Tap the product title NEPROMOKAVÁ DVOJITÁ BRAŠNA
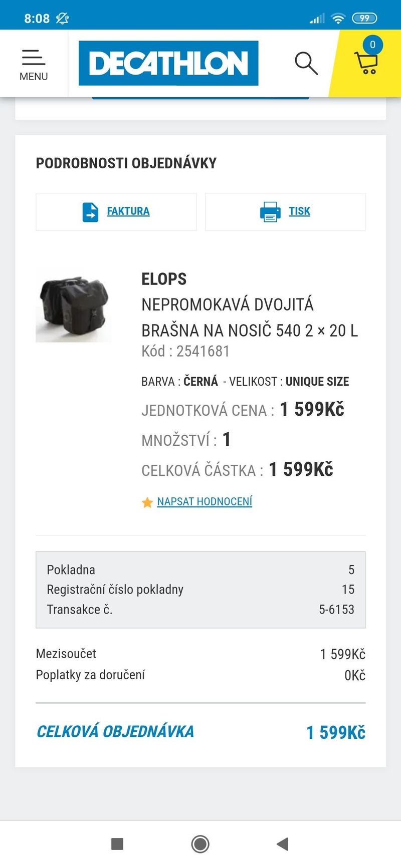 coord(249,318)
